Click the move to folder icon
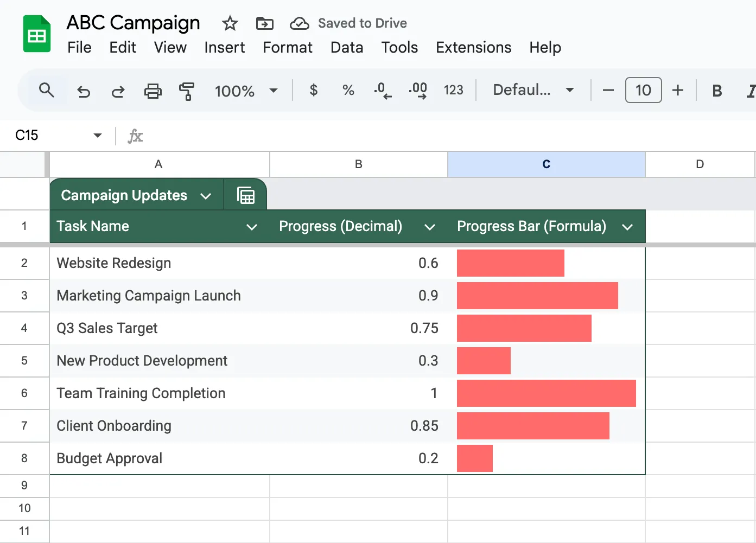Screen dimensions: 756x543 click(265, 23)
